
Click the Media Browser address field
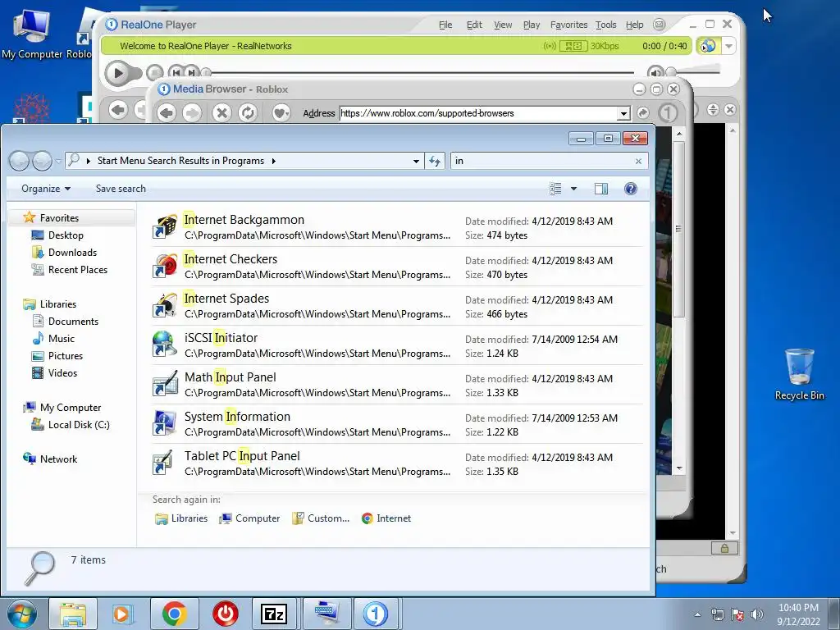(479, 113)
